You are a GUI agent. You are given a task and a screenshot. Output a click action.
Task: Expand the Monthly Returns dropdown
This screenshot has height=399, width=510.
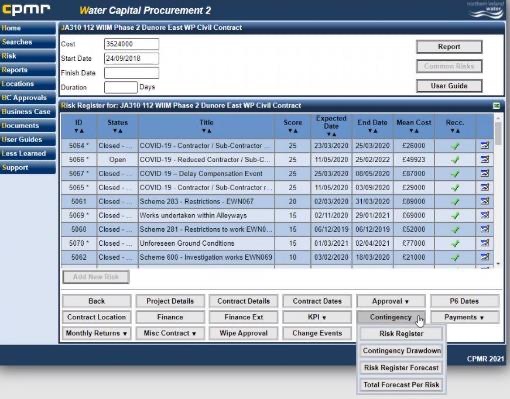pyautogui.click(x=96, y=333)
